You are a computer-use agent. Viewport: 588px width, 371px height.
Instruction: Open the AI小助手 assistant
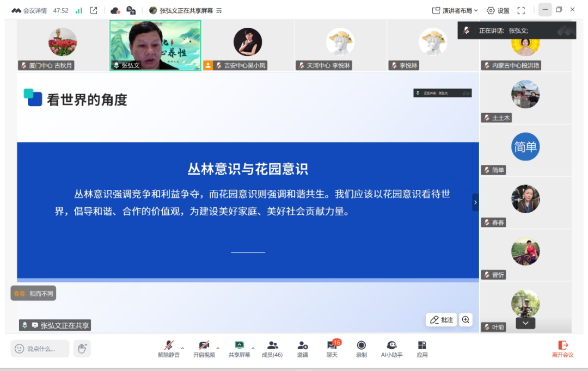click(391, 348)
